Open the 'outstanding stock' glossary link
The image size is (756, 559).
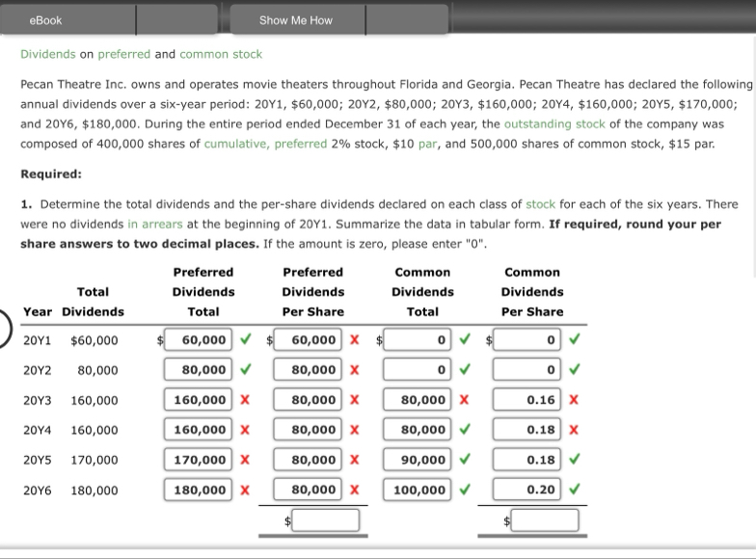coord(554,124)
